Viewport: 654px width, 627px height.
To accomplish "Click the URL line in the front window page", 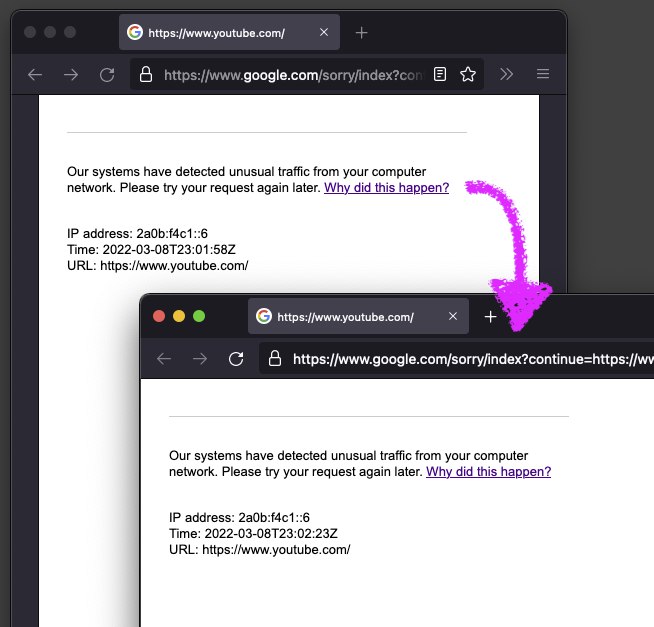I will coord(259,550).
